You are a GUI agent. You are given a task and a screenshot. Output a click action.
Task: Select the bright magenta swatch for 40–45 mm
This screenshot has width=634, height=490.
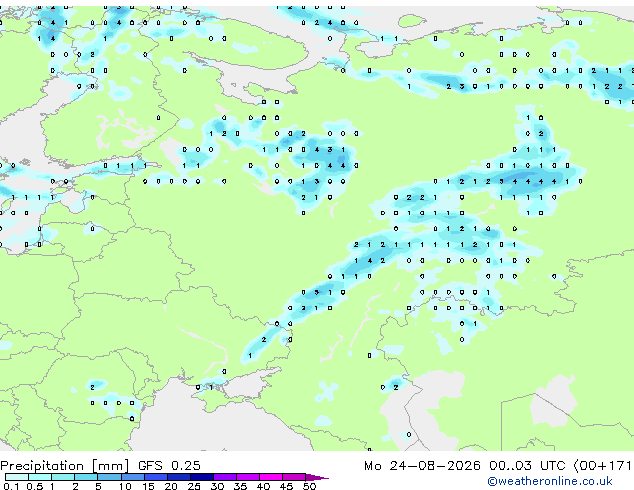pyautogui.click(x=271, y=477)
